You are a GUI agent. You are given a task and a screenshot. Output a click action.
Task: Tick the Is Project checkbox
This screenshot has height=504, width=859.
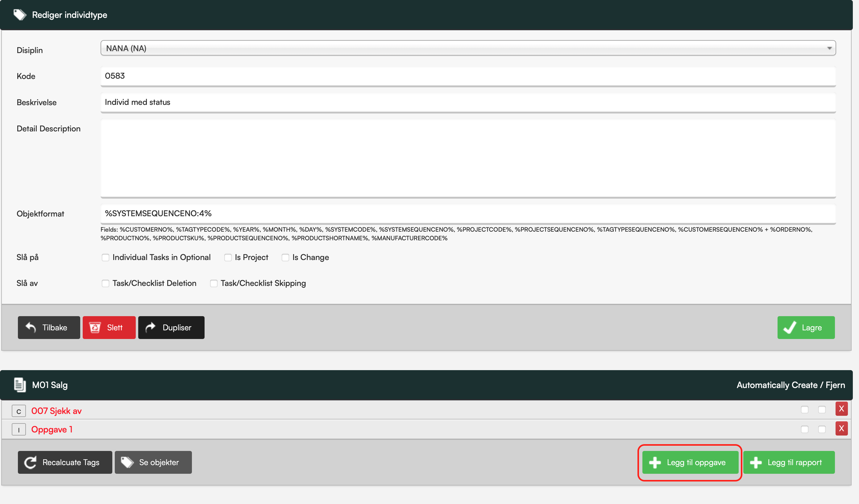(228, 257)
